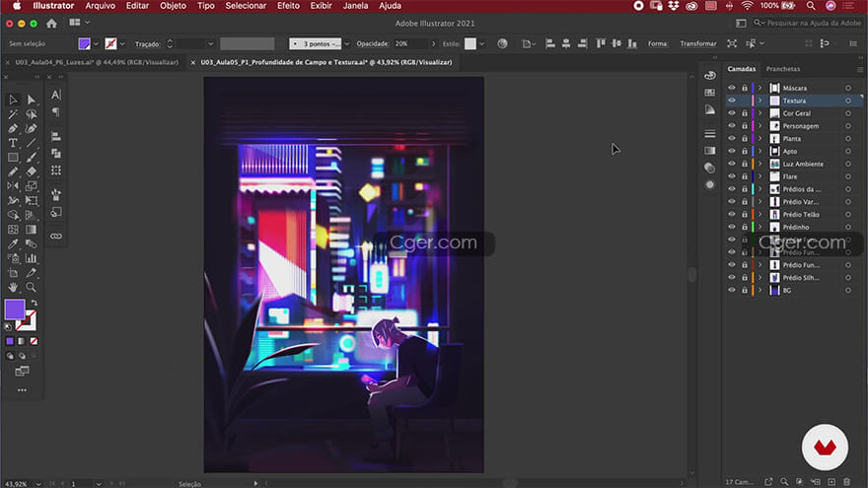Select the Hand tool

(x=13, y=287)
